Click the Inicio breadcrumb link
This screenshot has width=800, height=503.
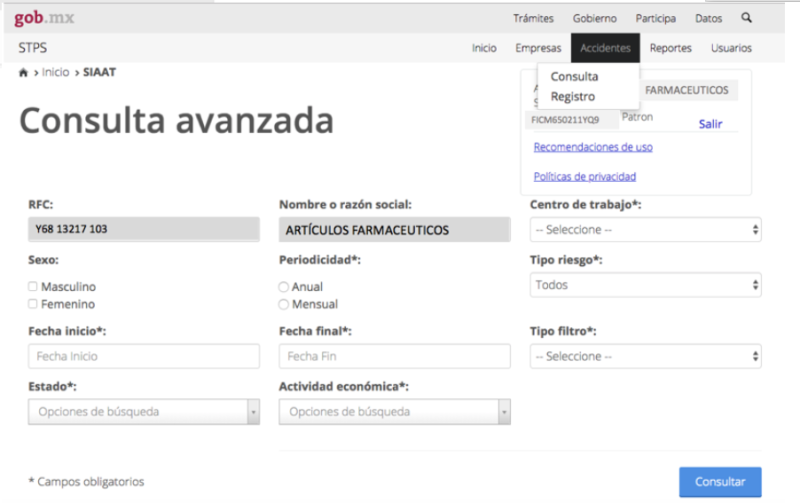pos(55,72)
